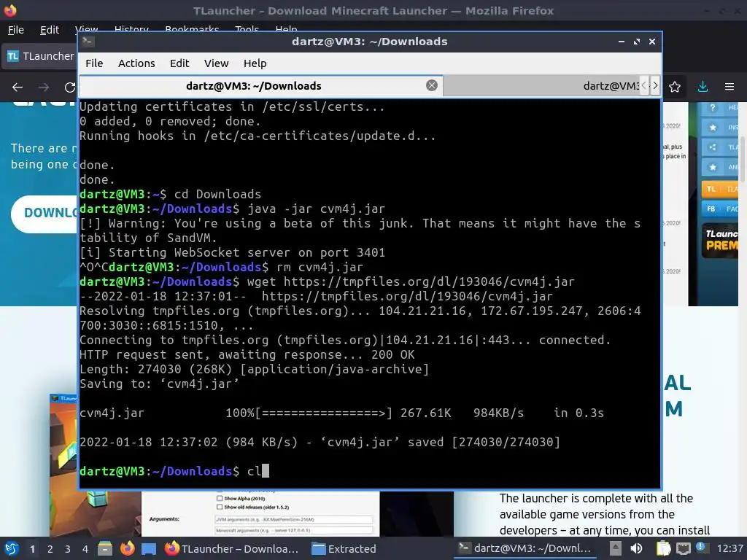Open the terminal File menu

coord(94,63)
